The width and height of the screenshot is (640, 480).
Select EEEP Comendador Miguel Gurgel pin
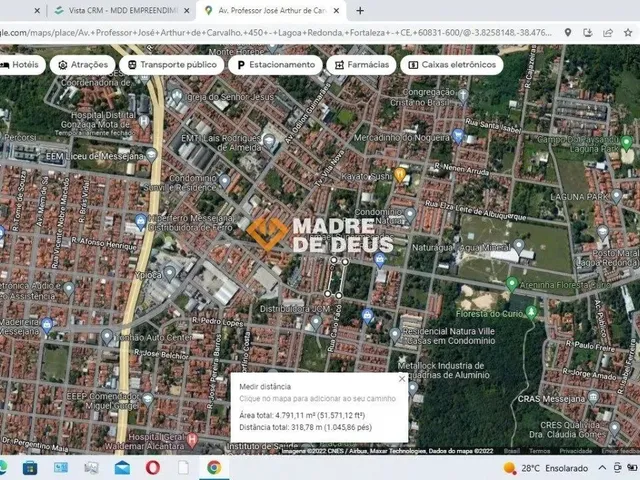click(x=148, y=398)
